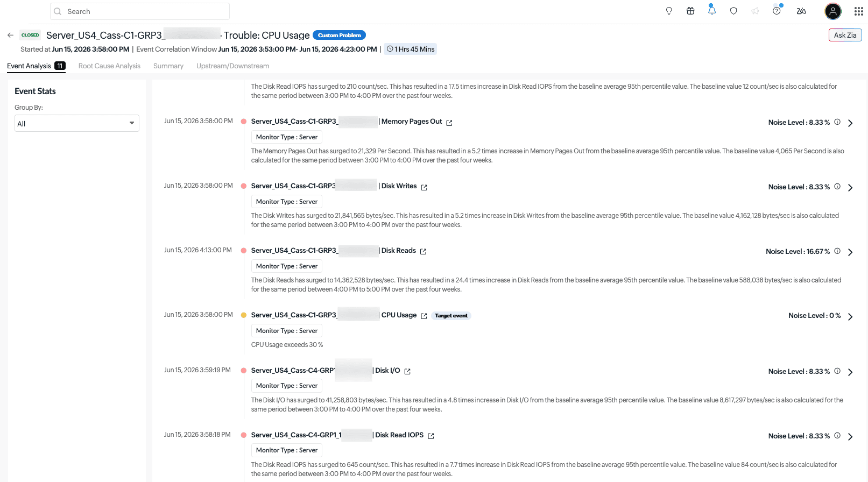Open the apps grid launcher

(859, 11)
